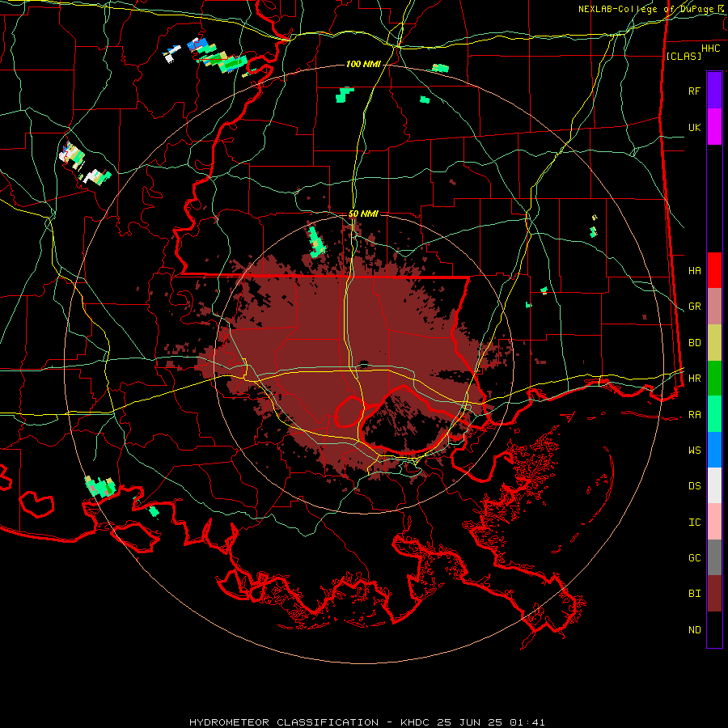Click the UK legend label
This screenshot has width=728, height=728.
pyautogui.click(x=695, y=127)
